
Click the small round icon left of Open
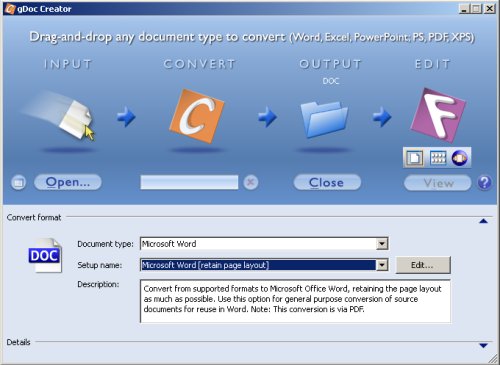18,182
